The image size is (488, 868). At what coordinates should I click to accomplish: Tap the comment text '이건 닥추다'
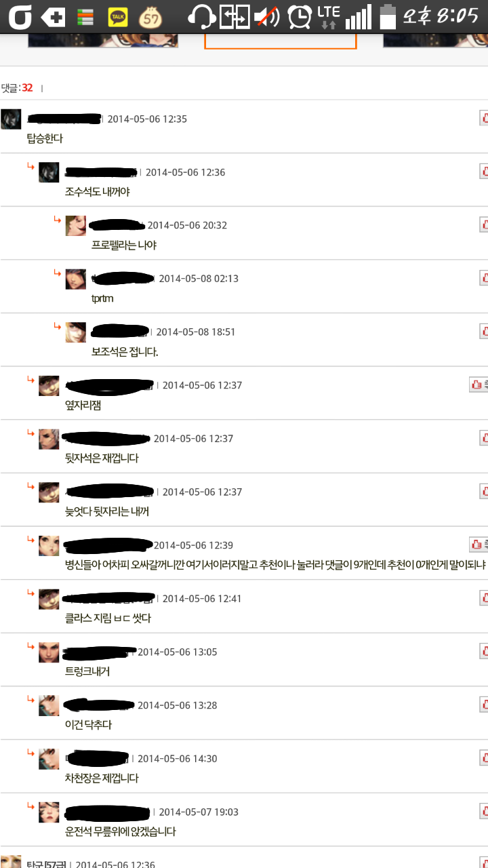88,725
